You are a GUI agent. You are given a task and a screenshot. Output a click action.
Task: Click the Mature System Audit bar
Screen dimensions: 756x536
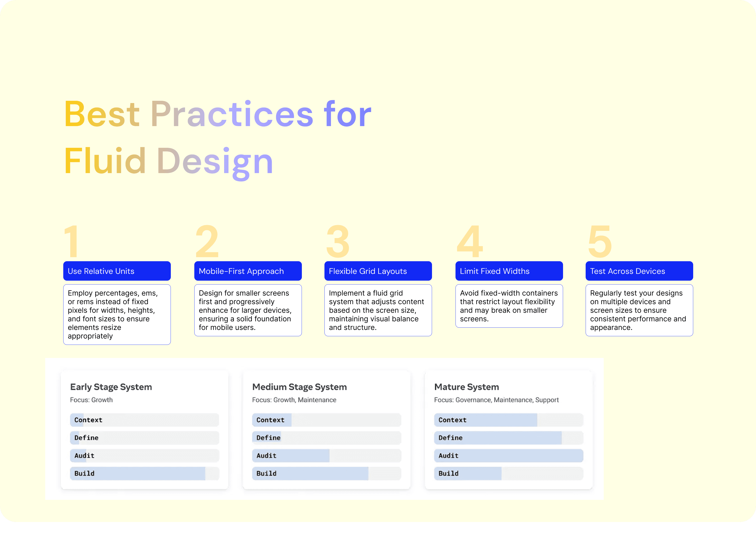point(509,456)
